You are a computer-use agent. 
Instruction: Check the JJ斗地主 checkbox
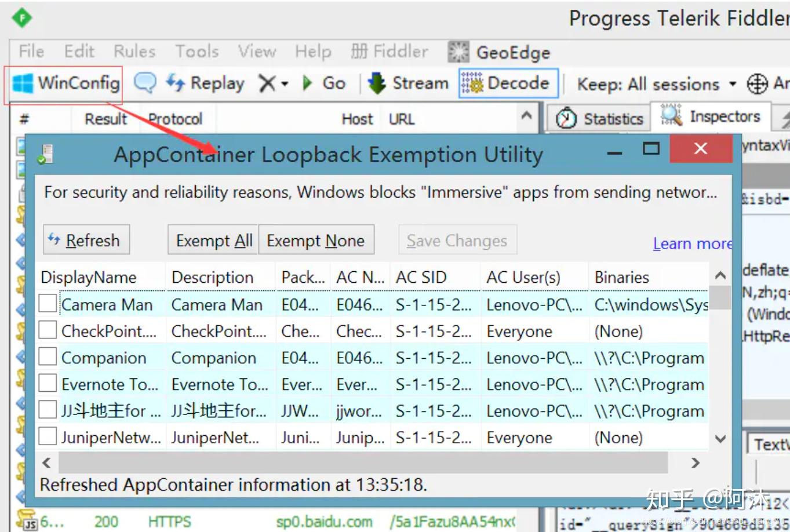[48, 410]
